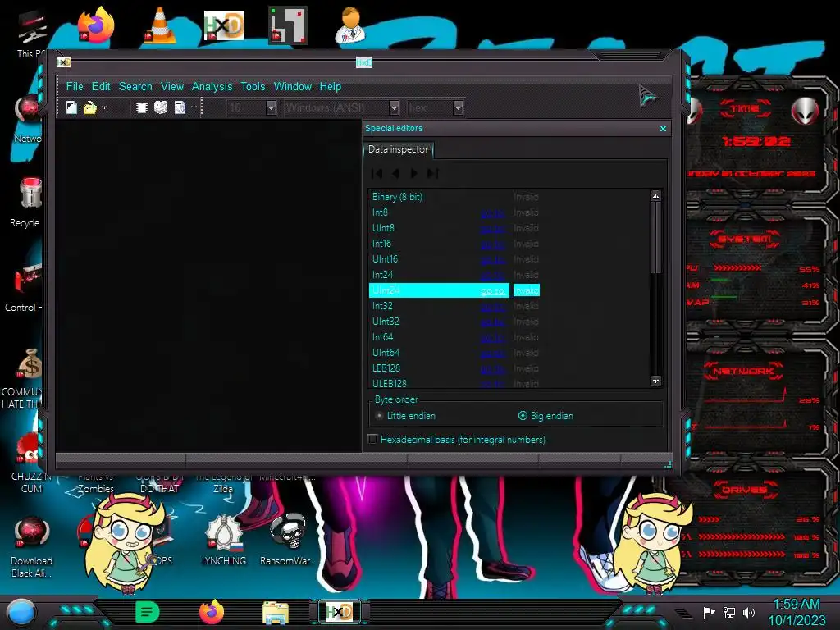
Task: Click go to link for UInt24
Action: tap(492, 291)
